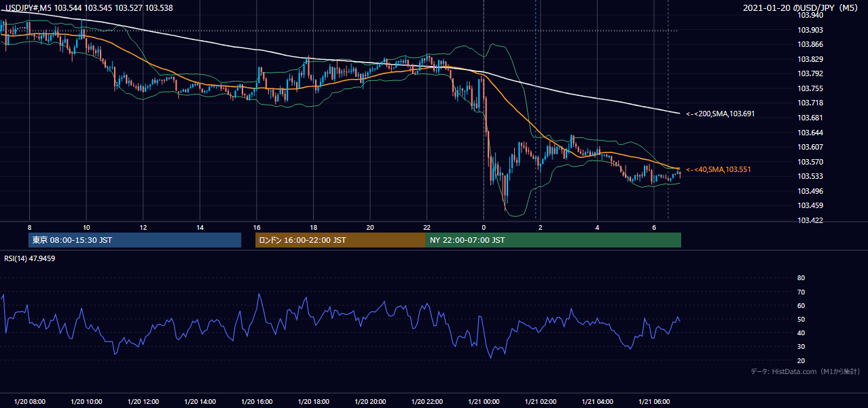The width and height of the screenshot is (868, 408).
Task: Click time label 1/21 00:00
Action: tap(484, 402)
